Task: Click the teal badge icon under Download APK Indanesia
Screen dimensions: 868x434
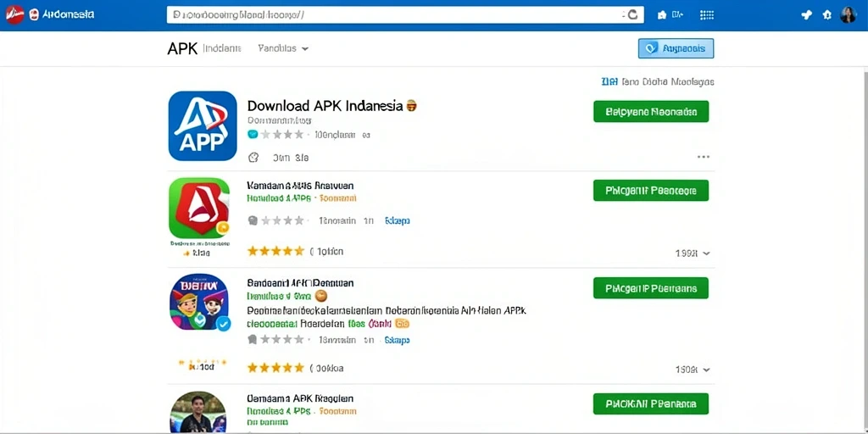Action: click(x=253, y=134)
